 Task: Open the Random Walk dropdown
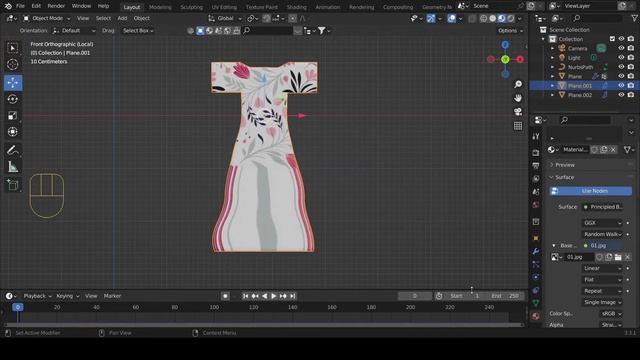(x=602, y=234)
